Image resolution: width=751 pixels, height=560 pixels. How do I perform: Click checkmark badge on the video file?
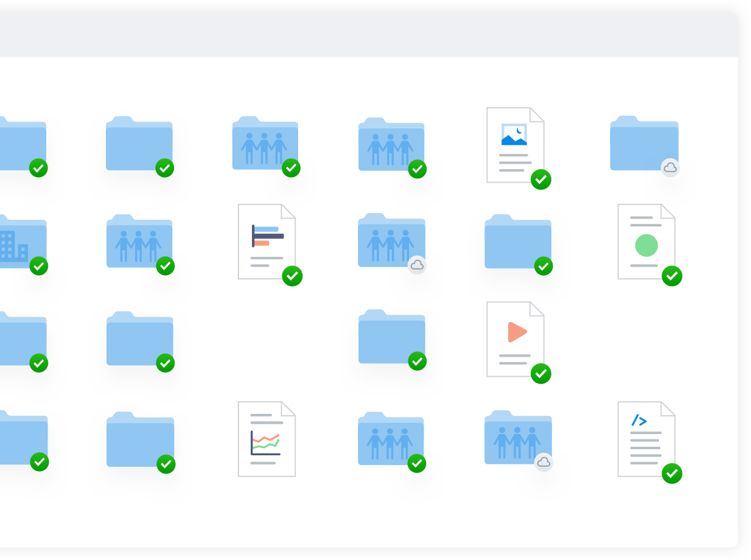click(541, 373)
